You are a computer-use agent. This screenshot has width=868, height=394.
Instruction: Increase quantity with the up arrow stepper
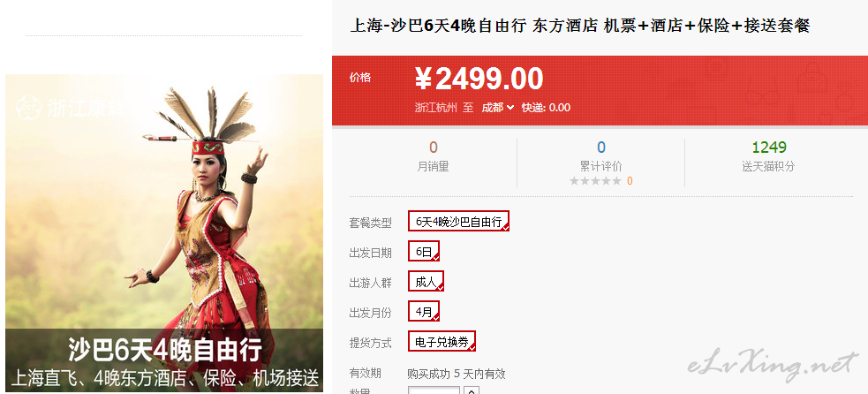click(472, 390)
